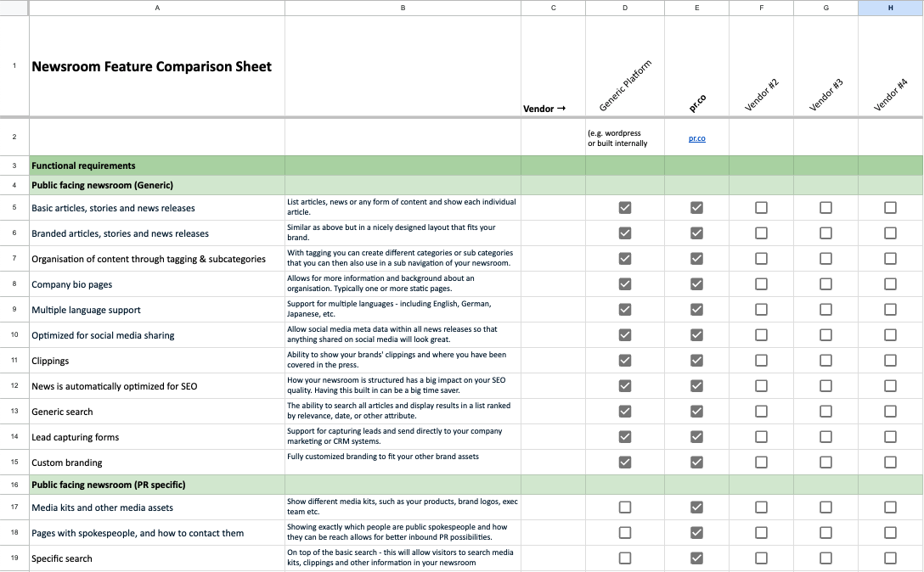Uncheck pr.co checkbox for Multiple language support

pos(696,309)
